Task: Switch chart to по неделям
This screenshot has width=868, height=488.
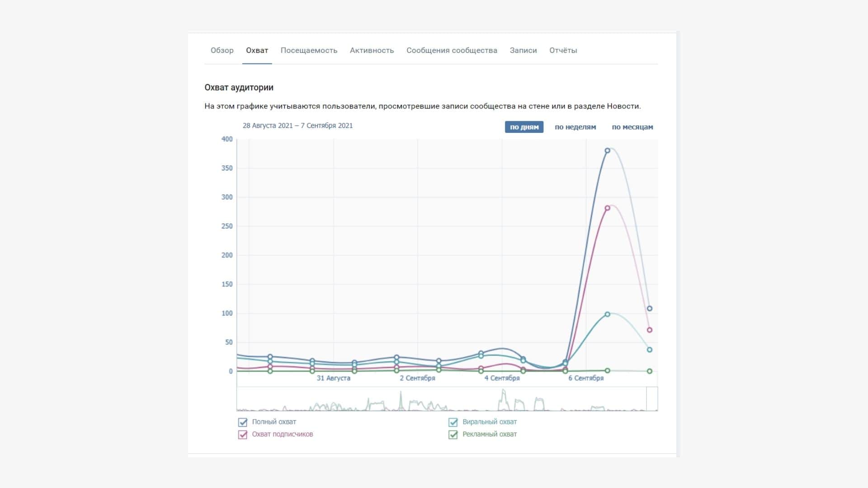Action: click(x=575, y=127)
